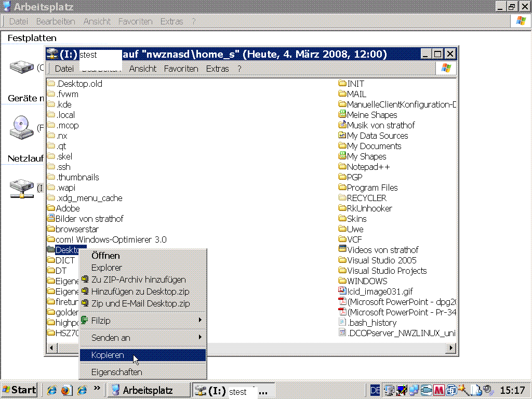Select the Meine Shapes folder icon
This screenshot has width=532, height=399.
tap(342, 115)
